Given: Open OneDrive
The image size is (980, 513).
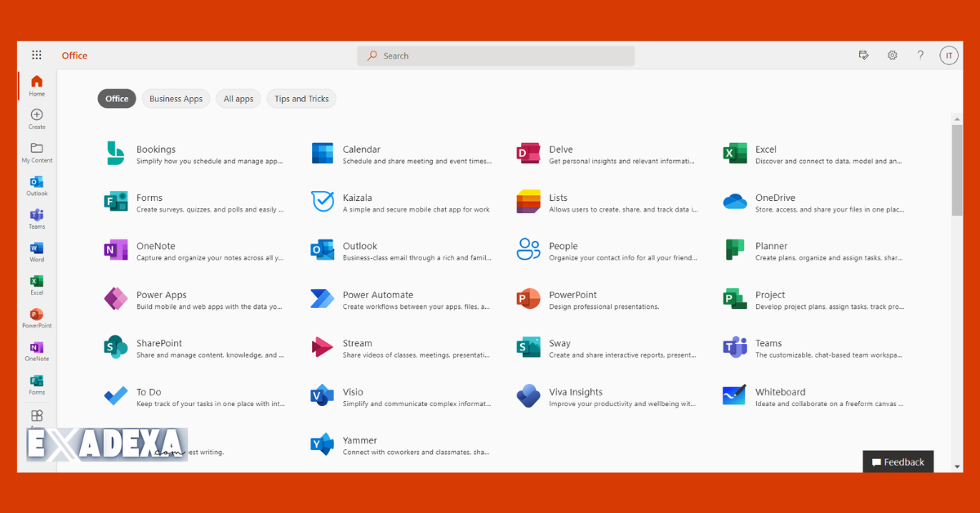Looking at the screenshot, I should [734, 202].
